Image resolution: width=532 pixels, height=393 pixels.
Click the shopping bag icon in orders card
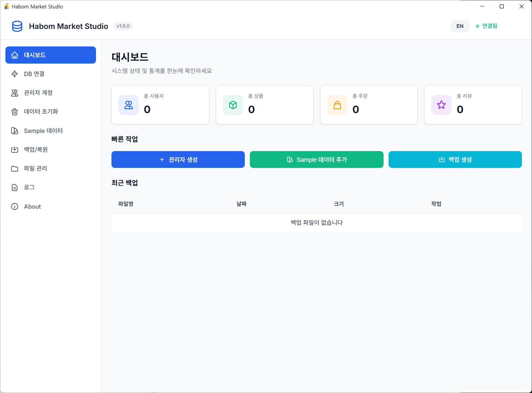coord(337,105)
